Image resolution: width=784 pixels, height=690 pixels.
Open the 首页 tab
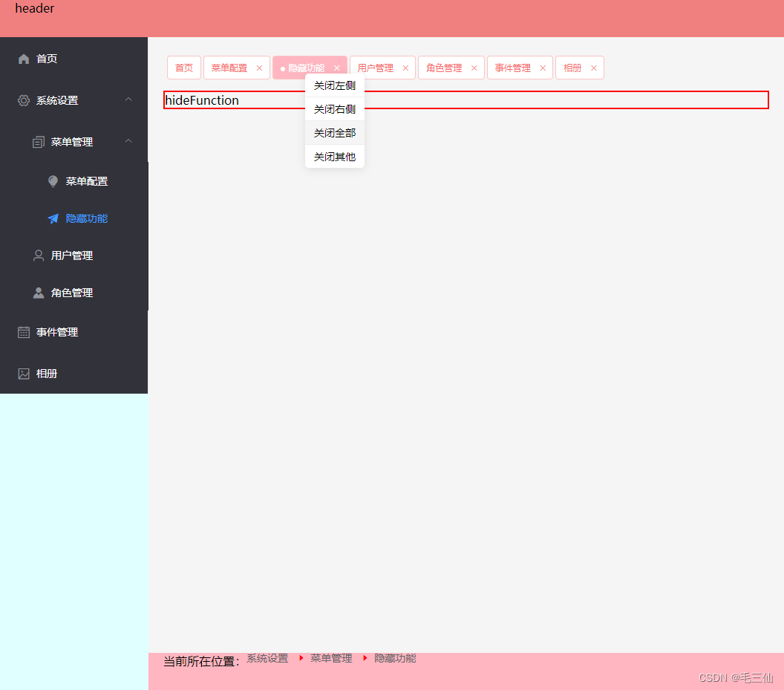(x=183, y=68)
